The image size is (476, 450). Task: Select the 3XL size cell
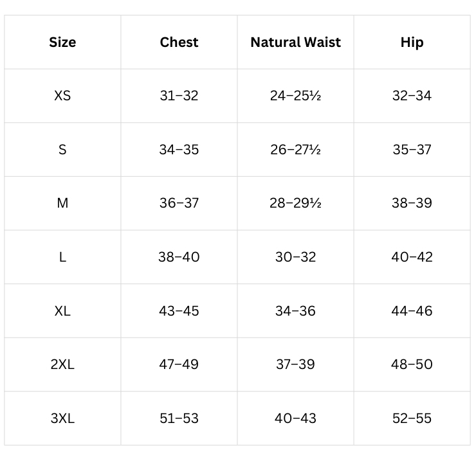[62, 419]
